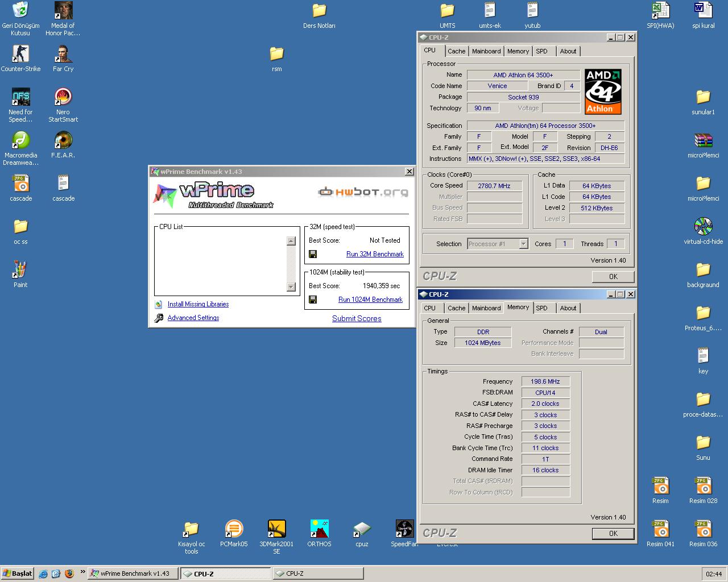Image resolution: width=728 pixels, height=582 pixels.
Task: Click the 1024M benchmark save floppy icon
Action: (313, 300)
